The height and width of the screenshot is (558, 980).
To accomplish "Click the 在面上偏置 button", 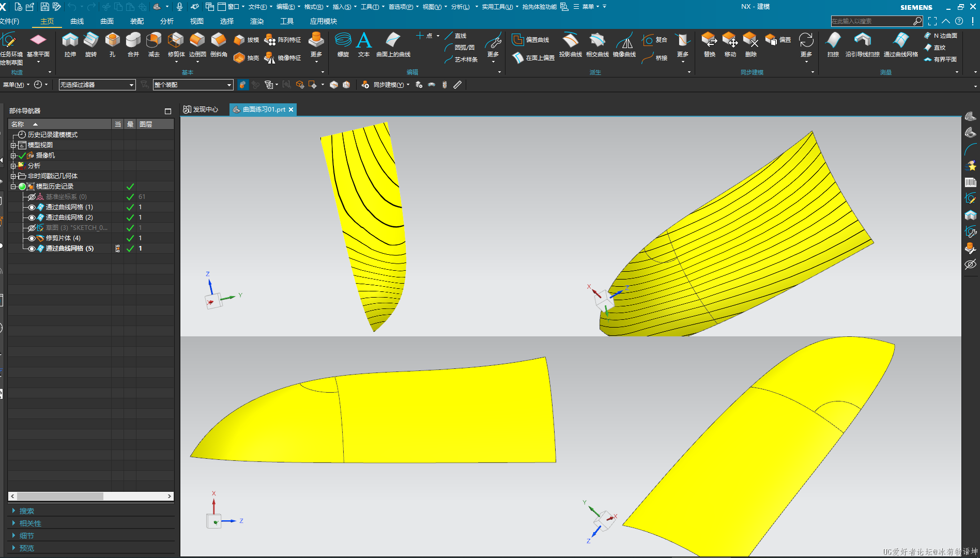I will 533,58.
